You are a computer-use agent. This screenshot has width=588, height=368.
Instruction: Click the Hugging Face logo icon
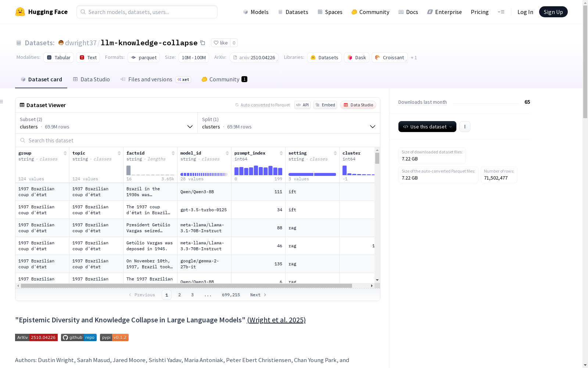tap(20, 12)
